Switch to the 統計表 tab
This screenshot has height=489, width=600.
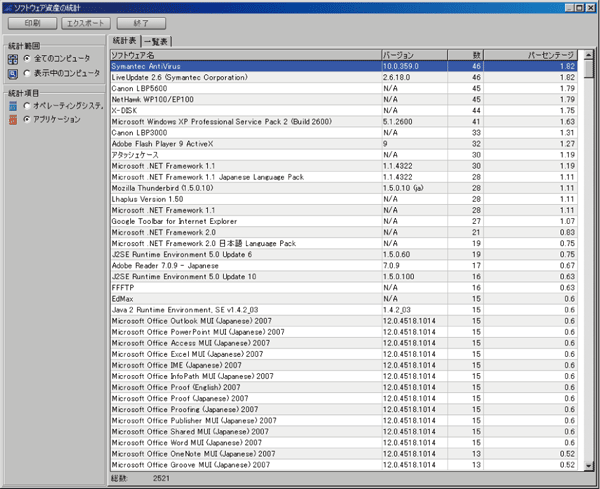point(125,40)
